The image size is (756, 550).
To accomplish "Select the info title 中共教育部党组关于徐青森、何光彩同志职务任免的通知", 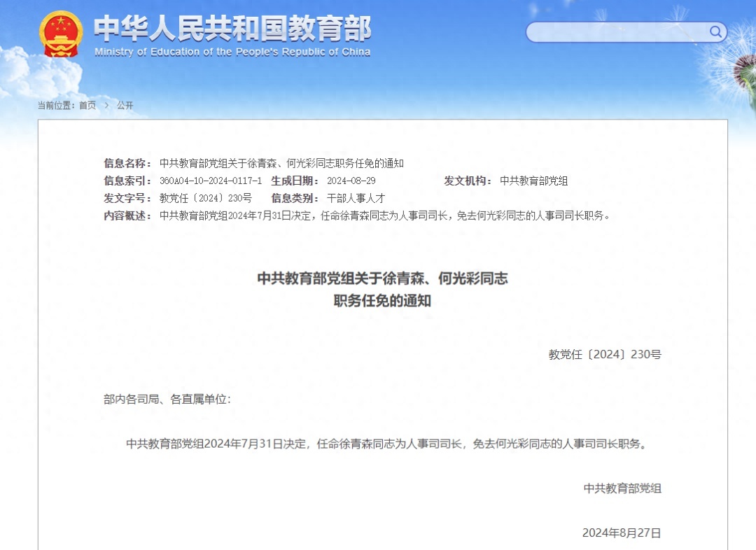I will pos(281,164).
